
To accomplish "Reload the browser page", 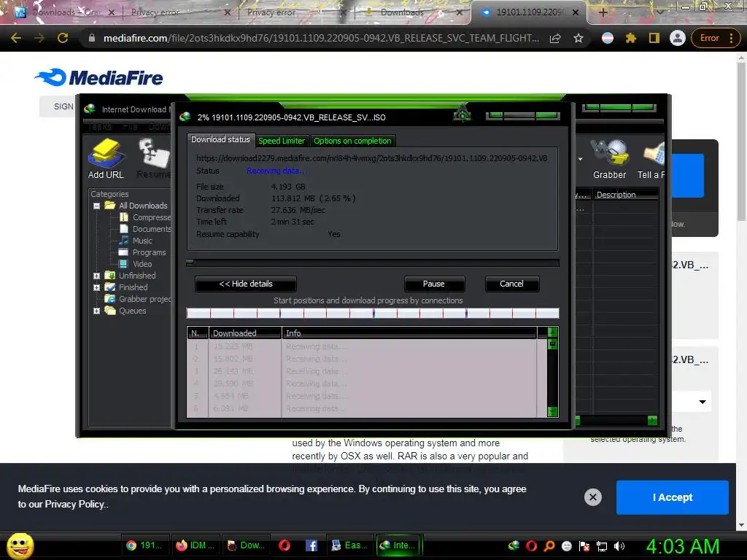I will point(63,38).
